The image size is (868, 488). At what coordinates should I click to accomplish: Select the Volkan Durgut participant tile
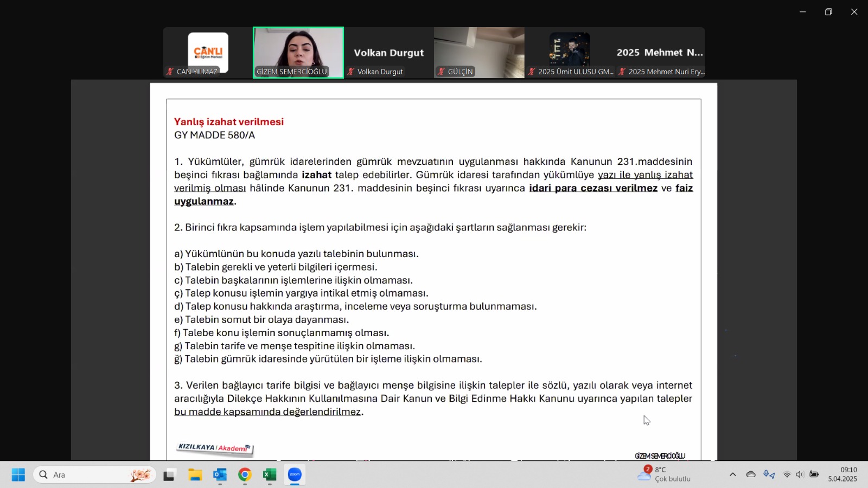tap(389, 53)
